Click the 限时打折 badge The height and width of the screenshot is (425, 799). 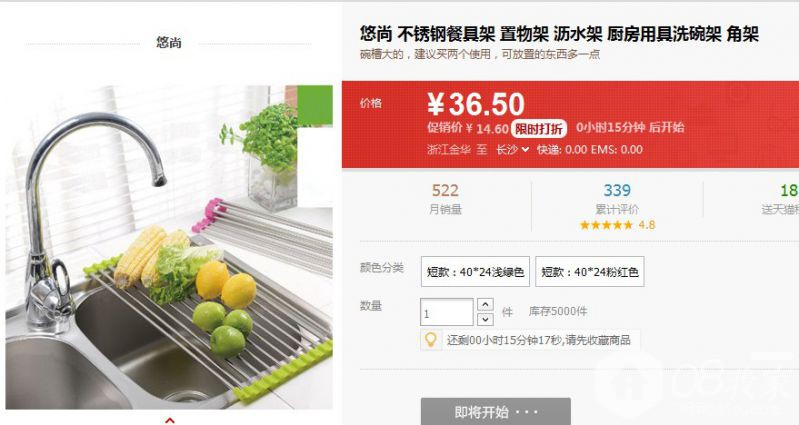click(x=539, y=128)
